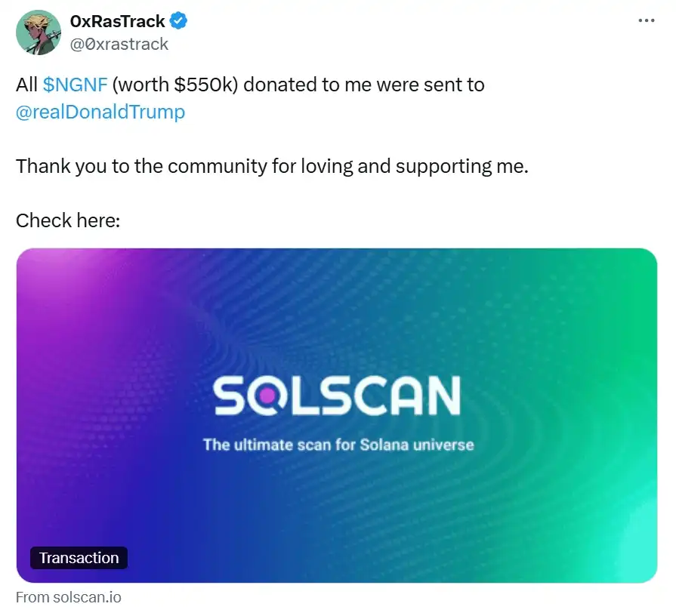
Task: Open the $NGNF cashtag link
Action: (x=75, y=84)
